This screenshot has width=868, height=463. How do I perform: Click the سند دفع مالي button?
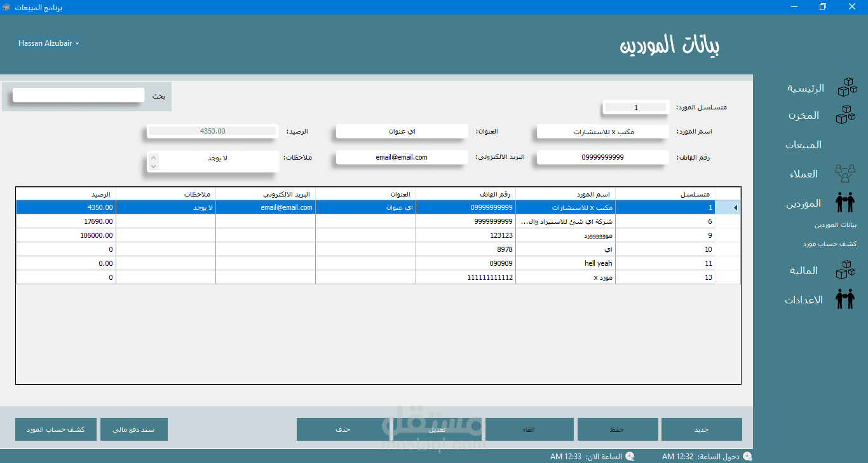[x=133, y=429]
